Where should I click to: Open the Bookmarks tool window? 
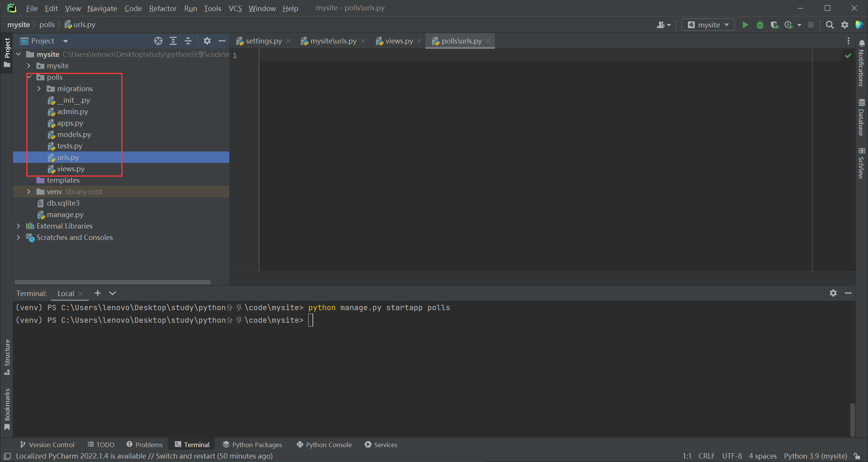[7, 409]
